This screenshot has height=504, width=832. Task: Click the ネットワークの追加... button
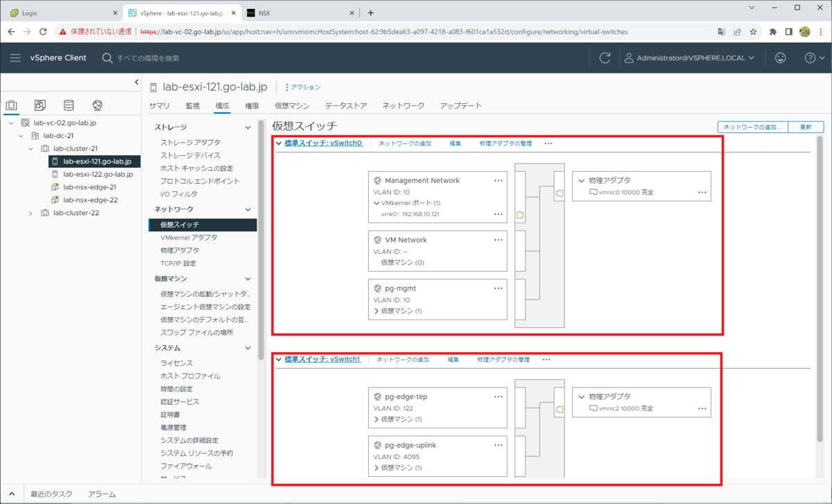(753, 128)
